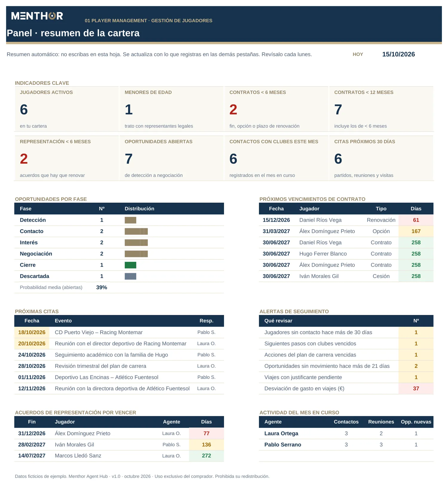Viewport: 448px width, 485px height.
Task: Select the Citas Próximos 30 Días value
Action: (x=338, y=159)
